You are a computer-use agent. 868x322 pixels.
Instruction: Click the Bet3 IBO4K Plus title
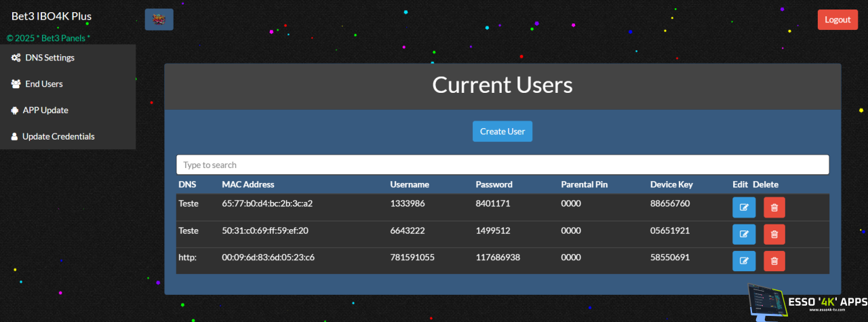(52, 16)
